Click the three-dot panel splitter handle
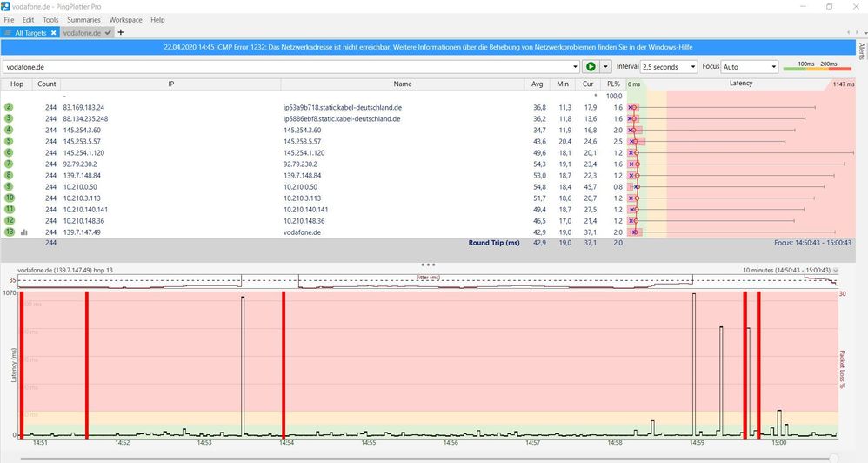The height and width of the screenshot is (463, 868). [428, 265]
